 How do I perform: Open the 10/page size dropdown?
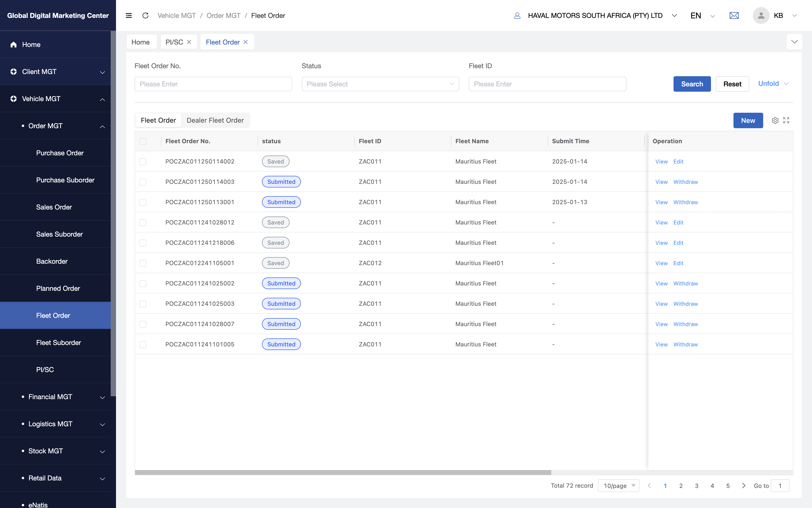618,486
